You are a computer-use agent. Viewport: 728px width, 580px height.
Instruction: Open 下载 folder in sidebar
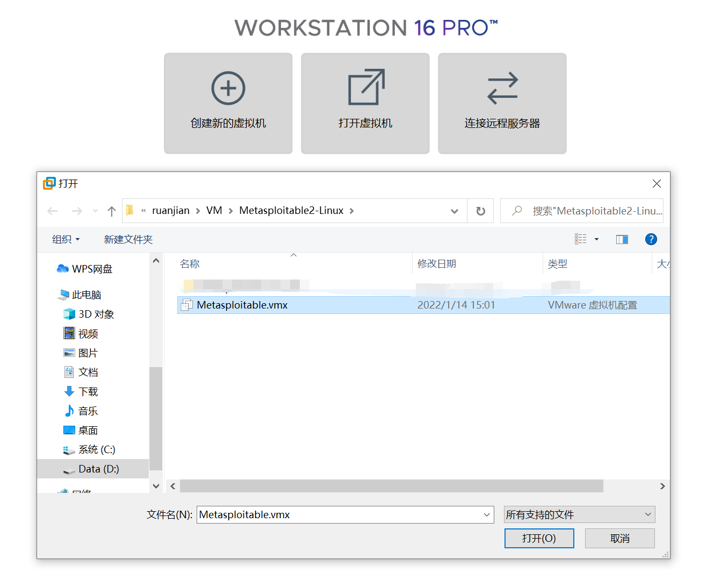(x=81, y=391)
